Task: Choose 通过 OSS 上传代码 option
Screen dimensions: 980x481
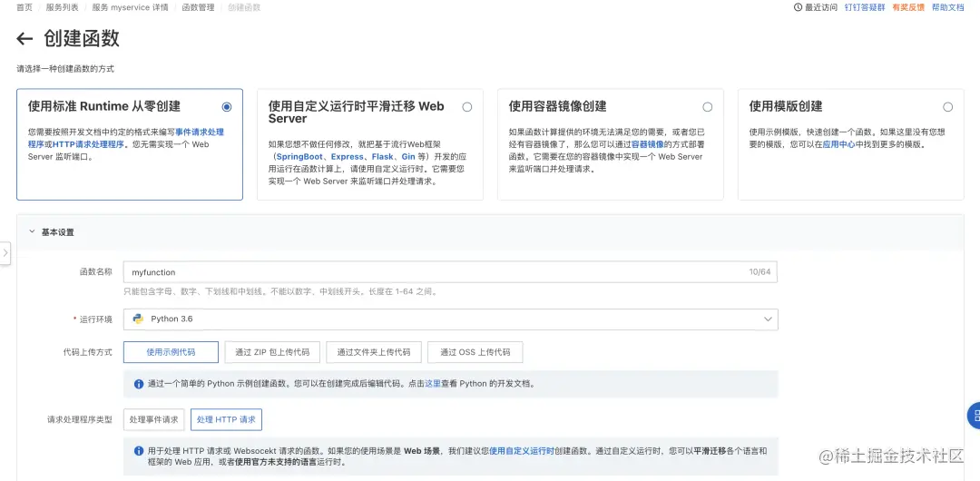Action: tap(475, 352)
